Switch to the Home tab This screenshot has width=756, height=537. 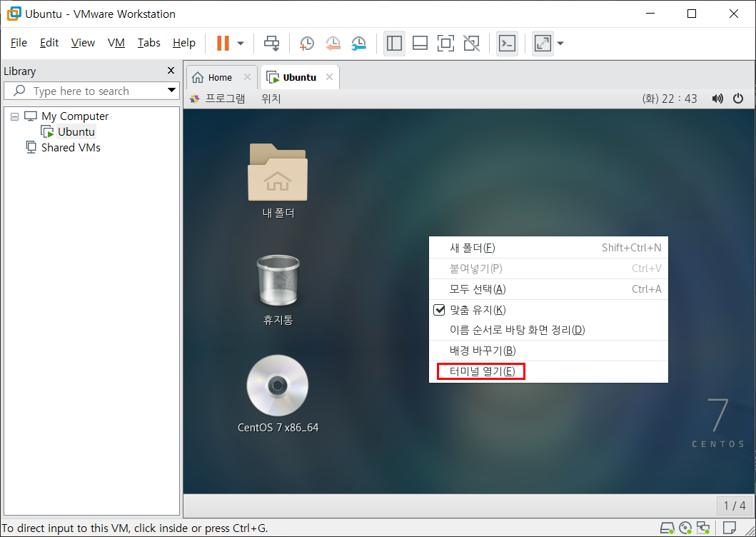point(220,77)
